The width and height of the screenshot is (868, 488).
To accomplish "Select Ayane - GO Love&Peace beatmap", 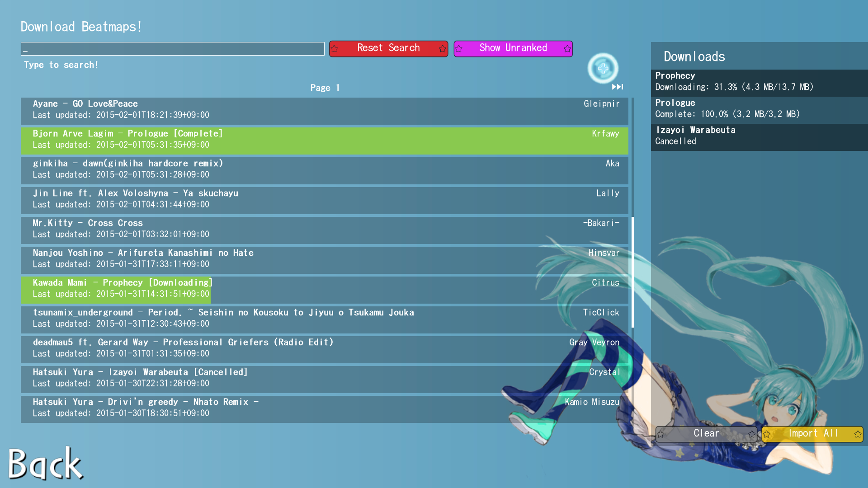I will tap(325, 111).
